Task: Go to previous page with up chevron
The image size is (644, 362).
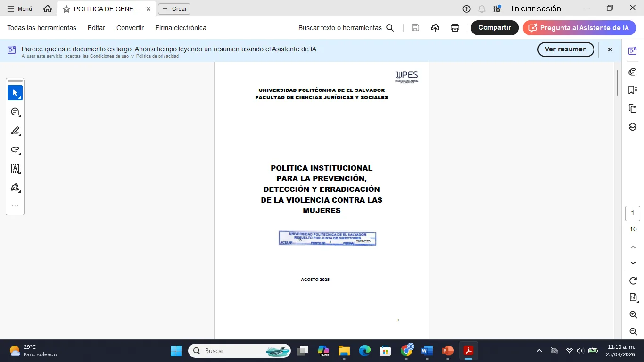Action: pos(633,247)
